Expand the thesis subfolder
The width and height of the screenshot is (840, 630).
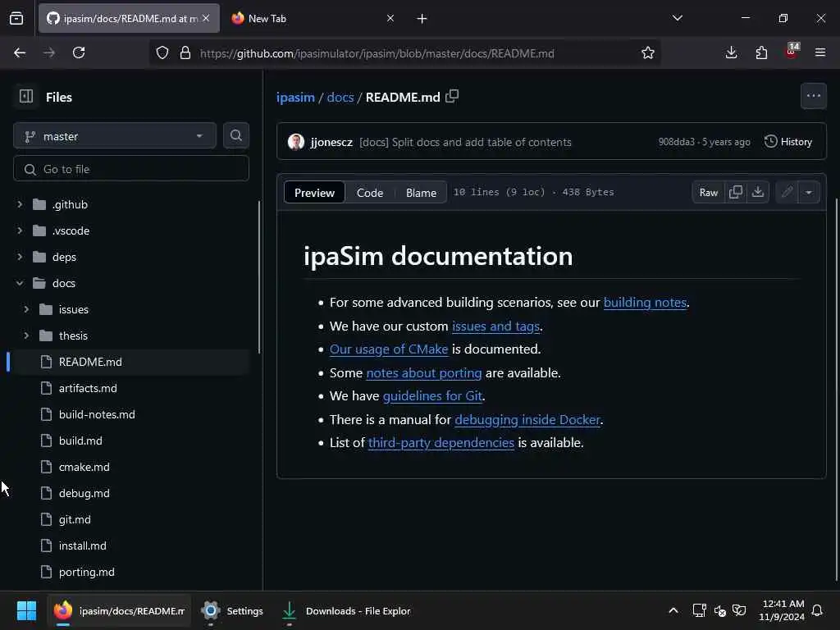(26, 336)
